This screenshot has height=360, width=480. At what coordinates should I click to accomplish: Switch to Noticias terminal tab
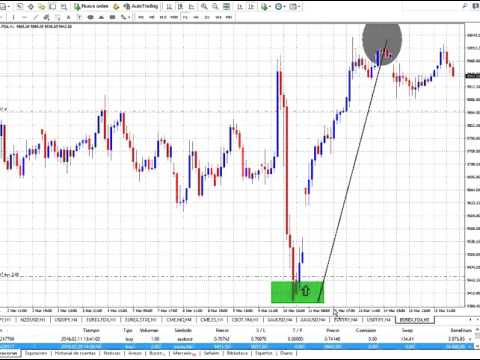112,353
